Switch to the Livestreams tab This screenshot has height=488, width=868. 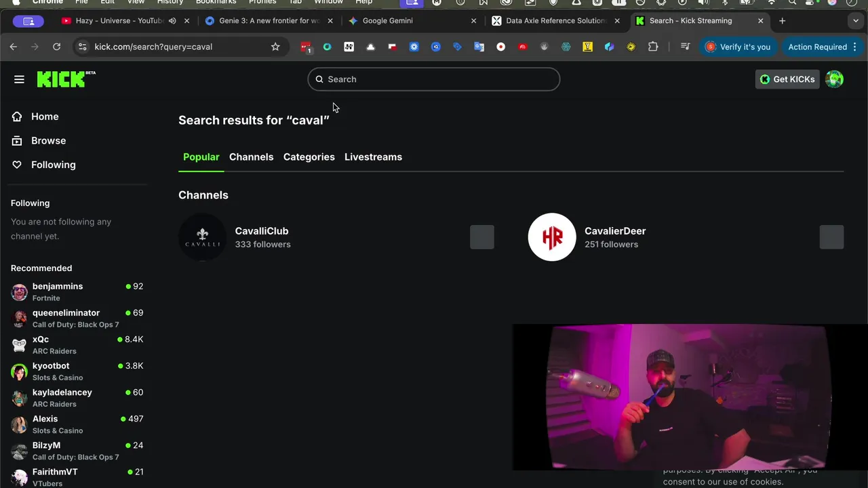coord(373,157)
